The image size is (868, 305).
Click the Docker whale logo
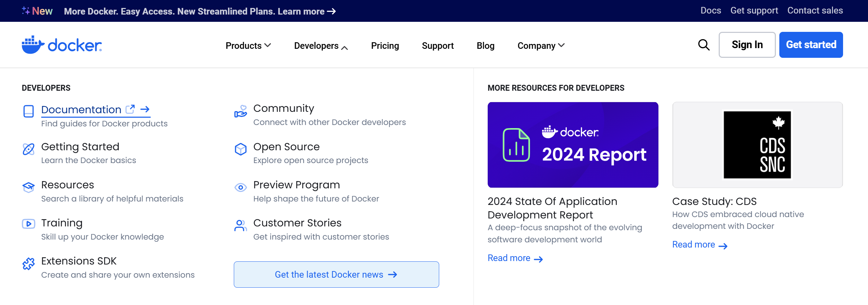62,45
